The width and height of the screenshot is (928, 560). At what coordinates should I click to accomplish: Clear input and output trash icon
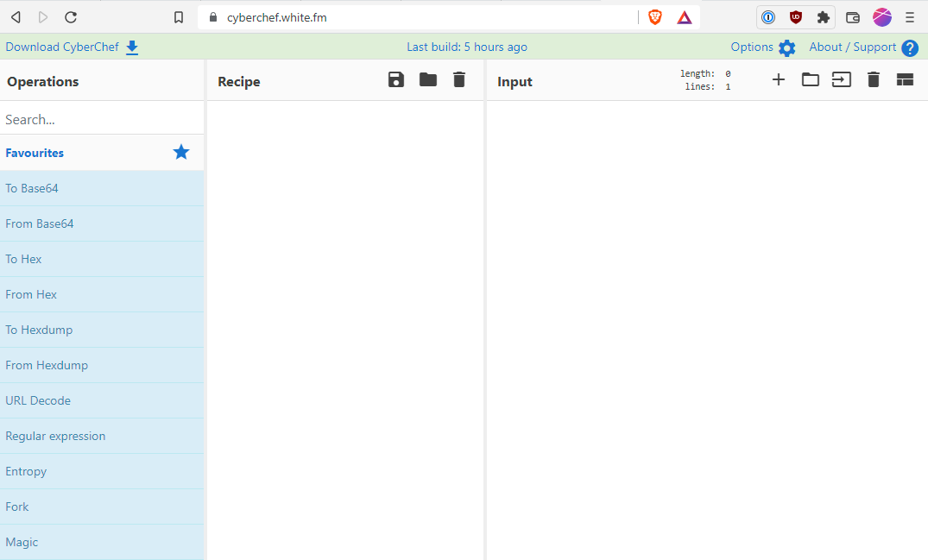click(874, 80)
